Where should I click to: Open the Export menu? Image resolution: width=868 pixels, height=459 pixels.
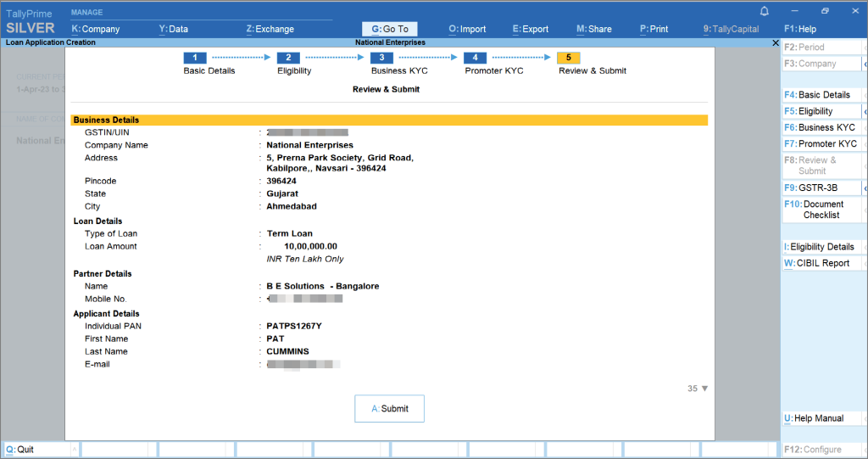coord(531,29)
